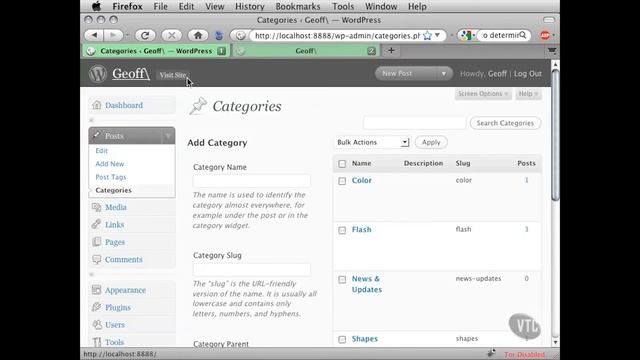This screenshot has width=640, height=360.
Task: Click the WordPress logo icon
Action: pos(98,74)
